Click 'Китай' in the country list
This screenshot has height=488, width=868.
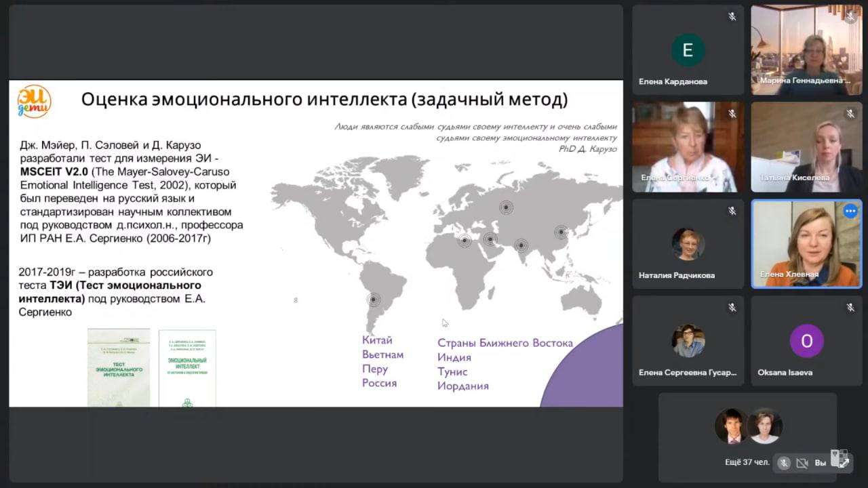(x=377, y=340)
